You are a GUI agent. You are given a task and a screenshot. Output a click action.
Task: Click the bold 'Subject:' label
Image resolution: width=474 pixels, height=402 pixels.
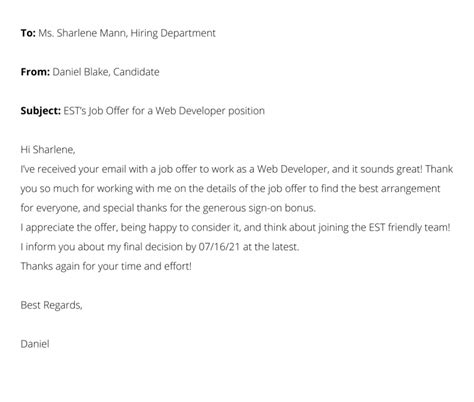[41, 111]
